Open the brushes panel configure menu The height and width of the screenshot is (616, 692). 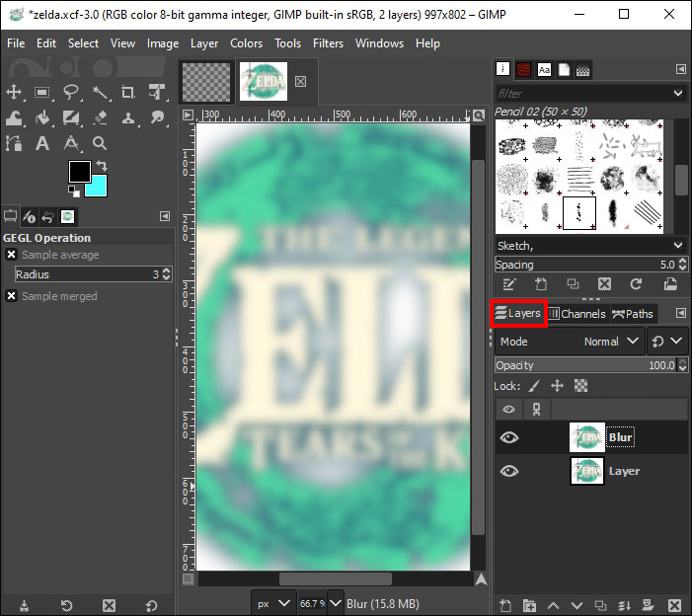click(681, 69)
